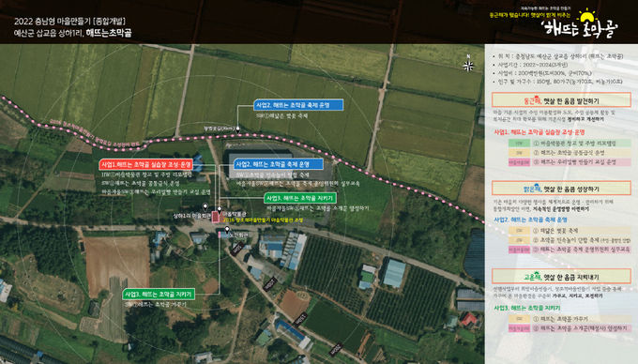The height and width of the screenshot is (364, 638).
Task: Click the upper blue 사업2 해뜨는 초막골 축제 운영 label
Action: [x=298, y=105]
